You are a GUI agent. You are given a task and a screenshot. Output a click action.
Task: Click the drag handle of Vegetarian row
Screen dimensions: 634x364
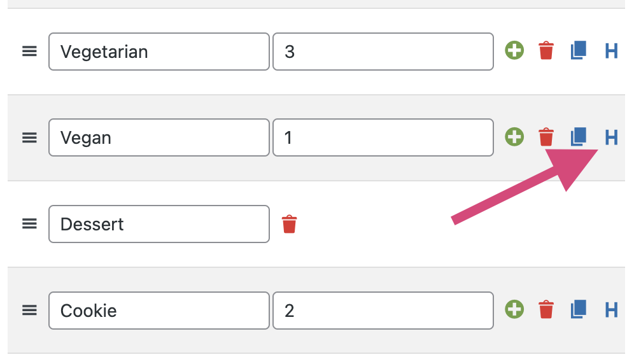point(29,52)
